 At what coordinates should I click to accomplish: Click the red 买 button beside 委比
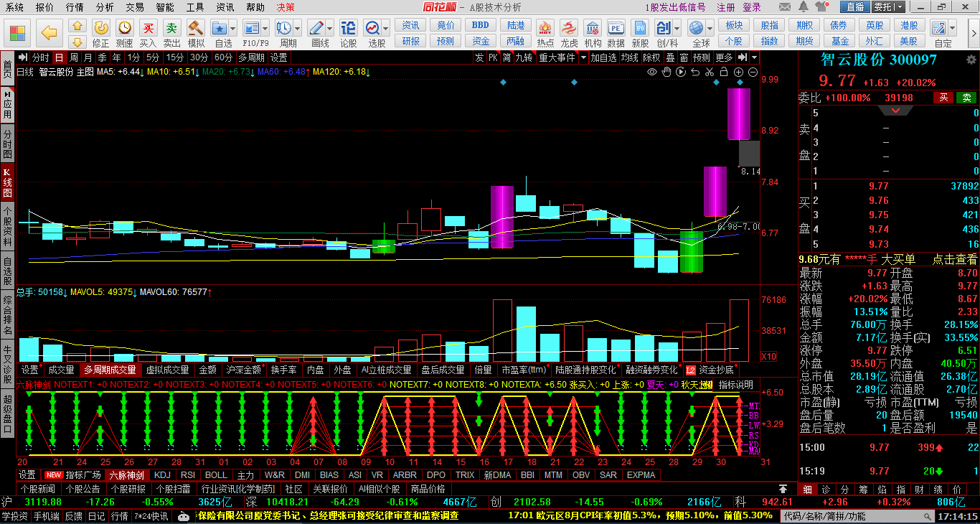pos(943,98)
